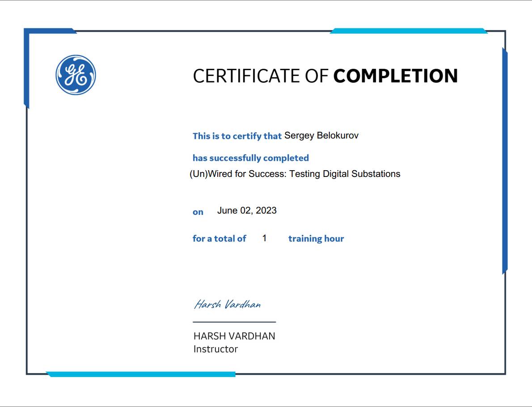Click the 'for a total of' label
This screenshot has height=407, width=532.
click(x=219, y=239)
